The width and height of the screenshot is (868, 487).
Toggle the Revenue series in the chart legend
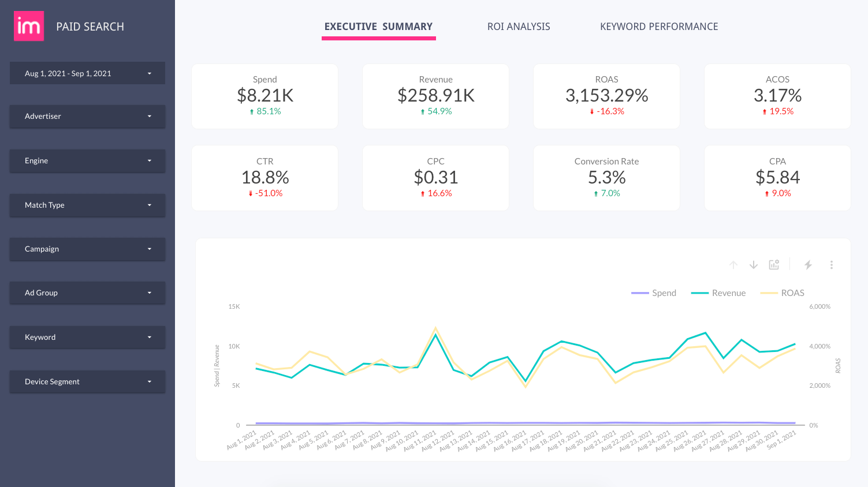click(719, 293)
